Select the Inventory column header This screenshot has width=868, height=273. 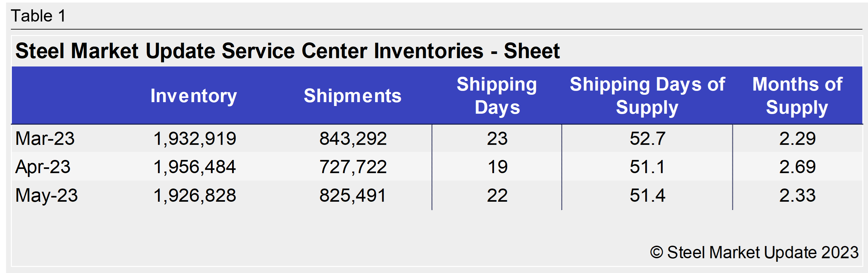(194, 96)
